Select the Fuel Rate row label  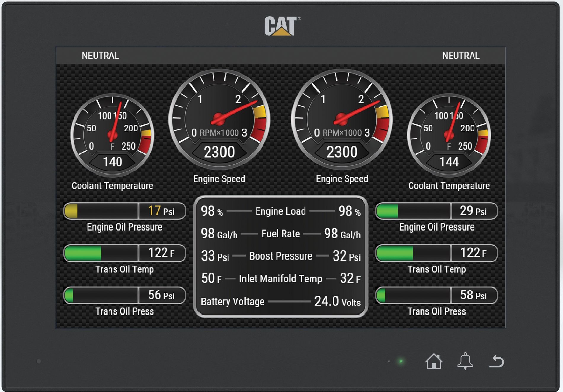pyautogui.click(x=280, y=234)
